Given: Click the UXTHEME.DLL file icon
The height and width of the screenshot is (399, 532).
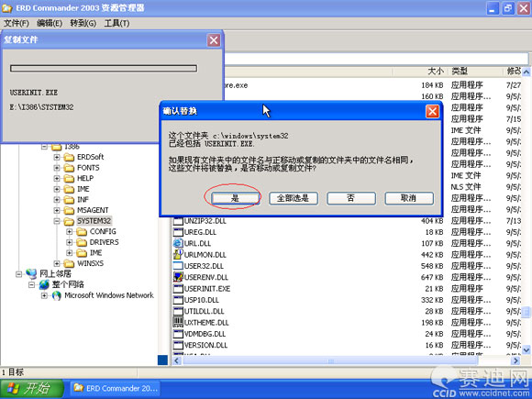Looking at the screenshot, I should tap(178, 322).
